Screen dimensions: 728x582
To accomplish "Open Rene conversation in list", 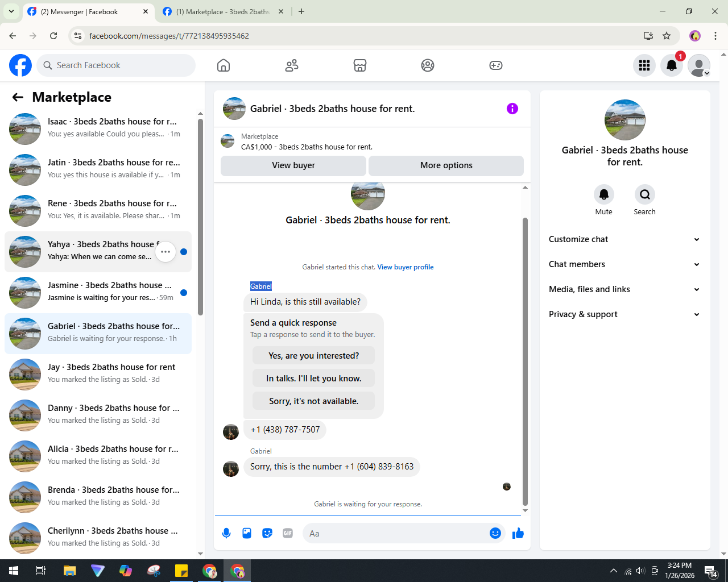I will tap(98, 211).
